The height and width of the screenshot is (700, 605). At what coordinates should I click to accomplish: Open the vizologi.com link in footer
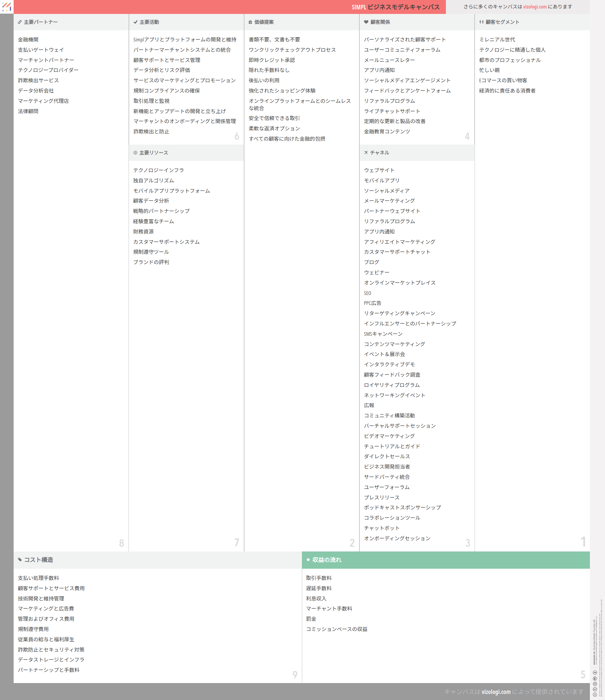496,692
